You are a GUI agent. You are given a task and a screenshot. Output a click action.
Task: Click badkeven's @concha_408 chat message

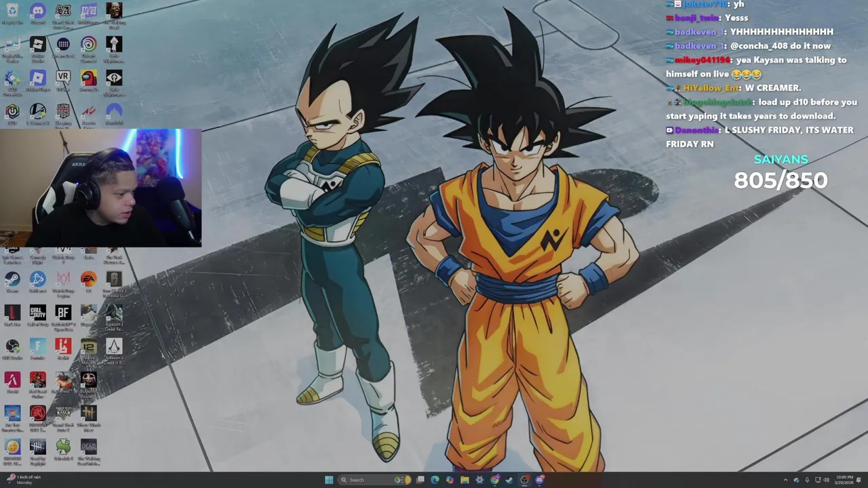click(749, 46)
